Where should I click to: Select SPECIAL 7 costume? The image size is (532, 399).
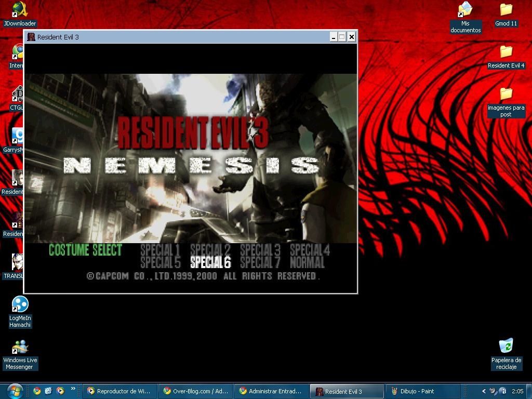click(260, 262)
